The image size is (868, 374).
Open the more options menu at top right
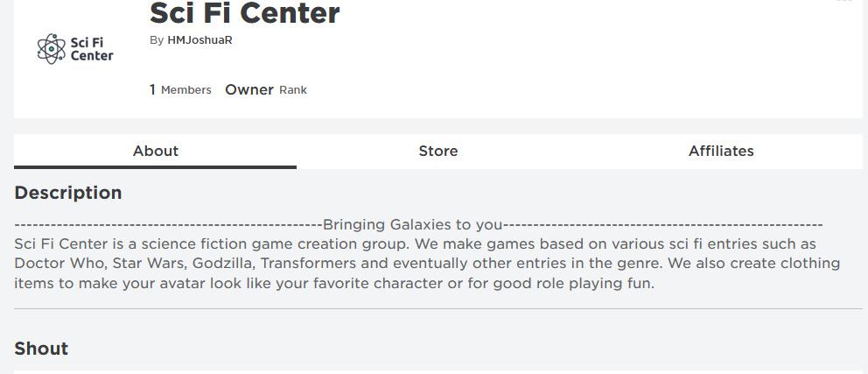click(843, 2)
